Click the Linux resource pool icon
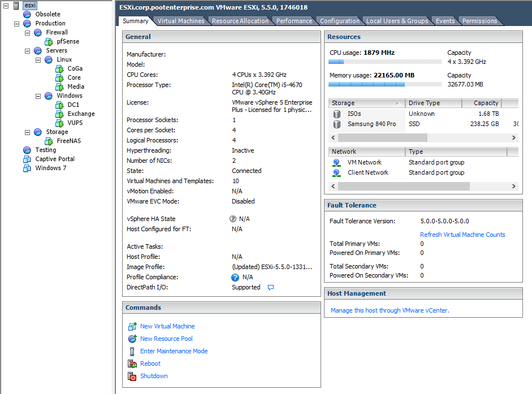532x394 pixels. 49,60
